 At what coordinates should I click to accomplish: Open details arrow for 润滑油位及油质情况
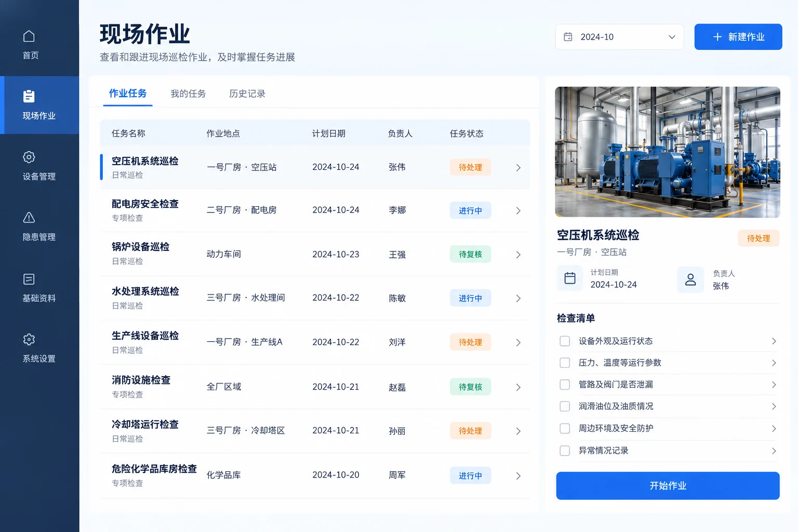774,407
